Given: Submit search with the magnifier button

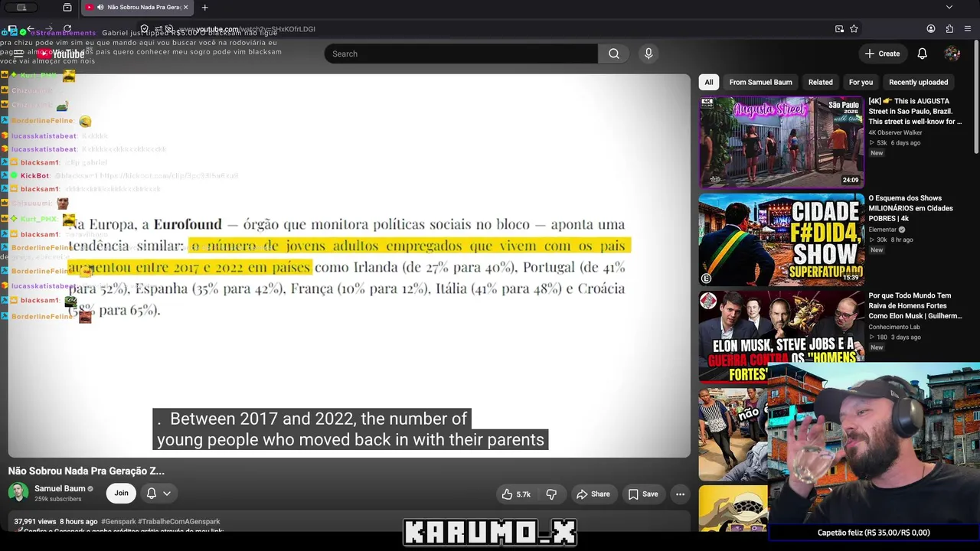Looking at the screenshot, I should pyautogui.click(x=613, y=54).
